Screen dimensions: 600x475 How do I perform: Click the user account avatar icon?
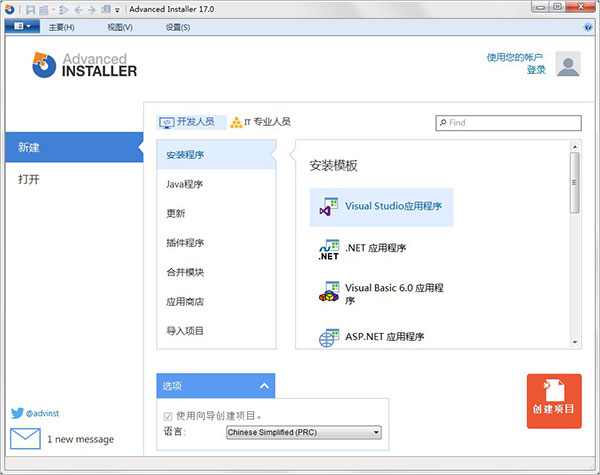568,66
